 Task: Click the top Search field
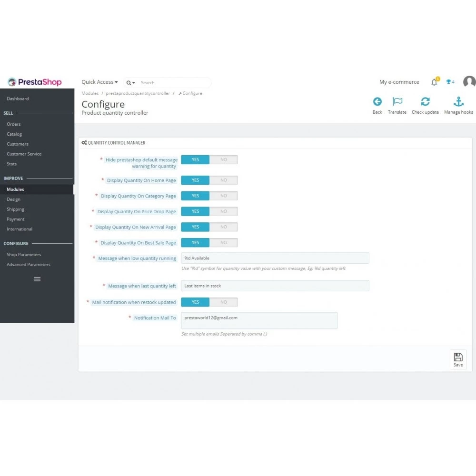[174, 82]
